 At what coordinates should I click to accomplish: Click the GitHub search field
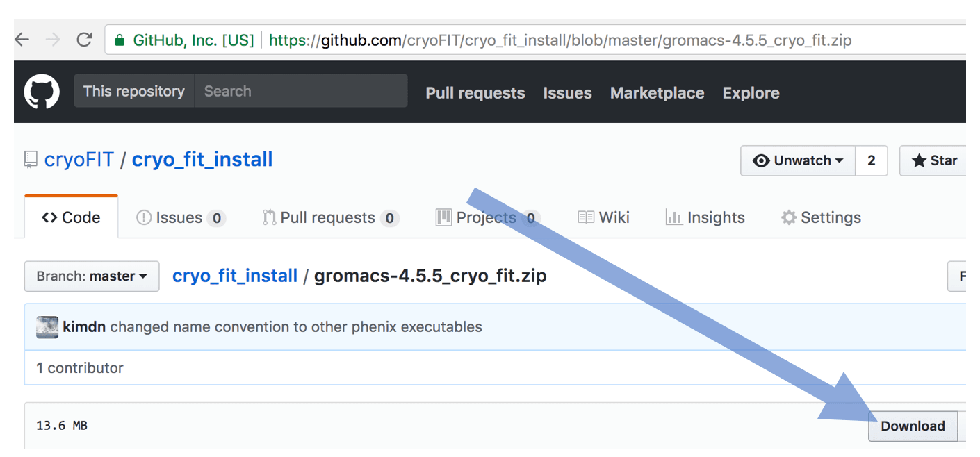pyautogui.click(x=300, y=91)
